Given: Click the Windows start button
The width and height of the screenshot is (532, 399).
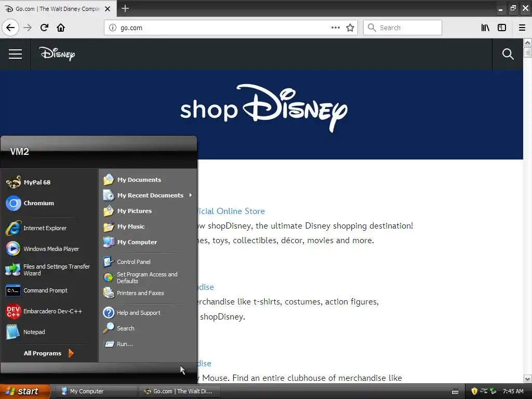Looking at the screenshot, I should coord(24,391).
